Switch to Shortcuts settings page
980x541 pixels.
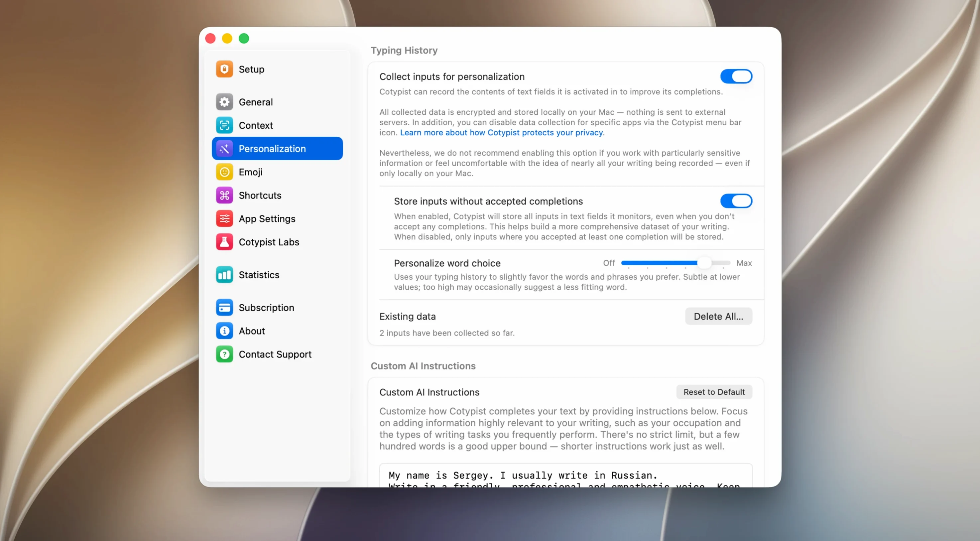(x=277, y=195)
